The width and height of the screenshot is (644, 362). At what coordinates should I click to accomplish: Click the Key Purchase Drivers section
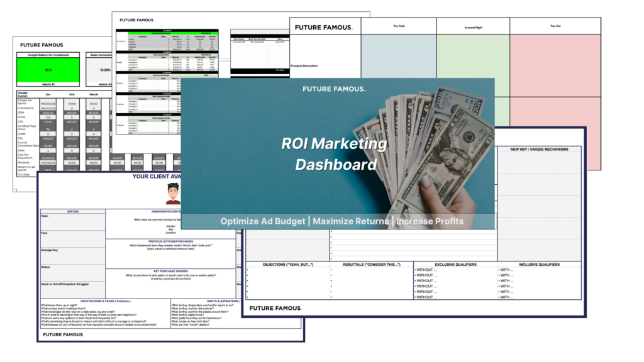point(169,271)
